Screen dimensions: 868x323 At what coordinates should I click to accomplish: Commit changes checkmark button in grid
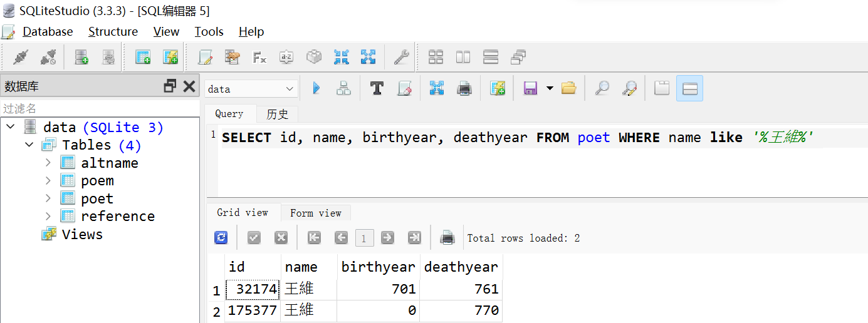[x=254, y=238]
